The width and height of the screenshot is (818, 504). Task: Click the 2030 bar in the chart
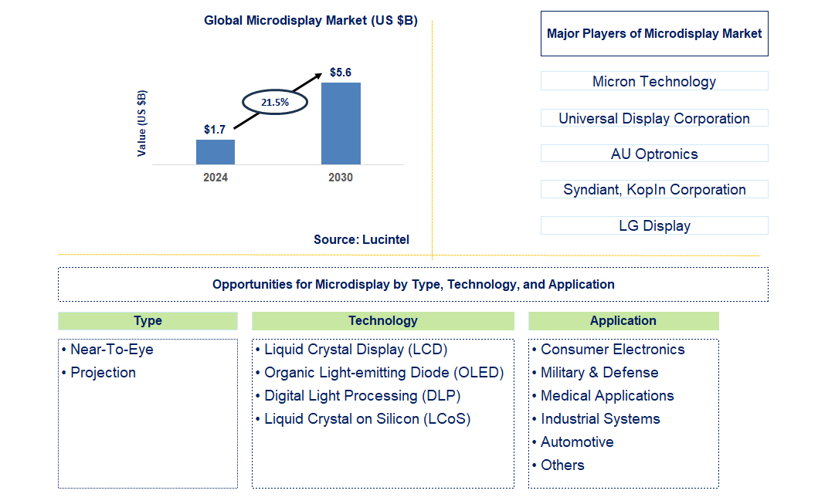(x=341, y=123)
